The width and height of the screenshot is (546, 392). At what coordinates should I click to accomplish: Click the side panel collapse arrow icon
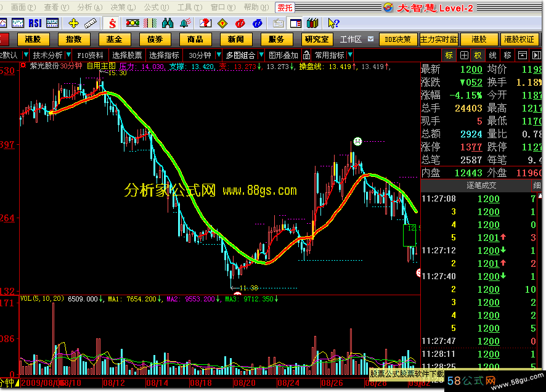point(536,55)
